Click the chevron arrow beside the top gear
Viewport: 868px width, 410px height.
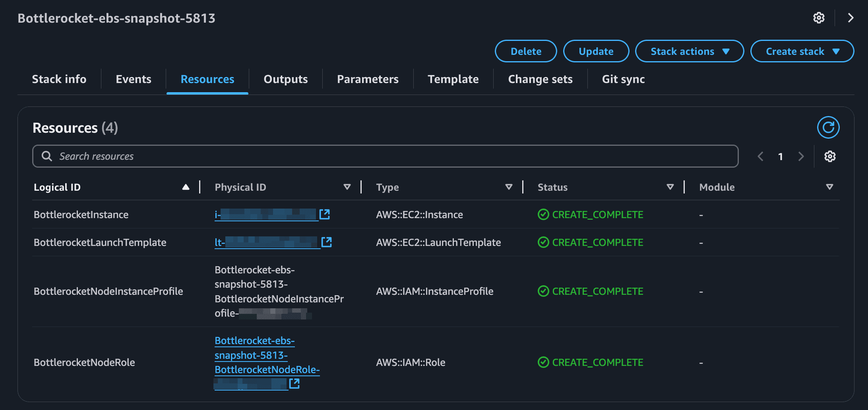pyautogui.click(x=851, y=18)
